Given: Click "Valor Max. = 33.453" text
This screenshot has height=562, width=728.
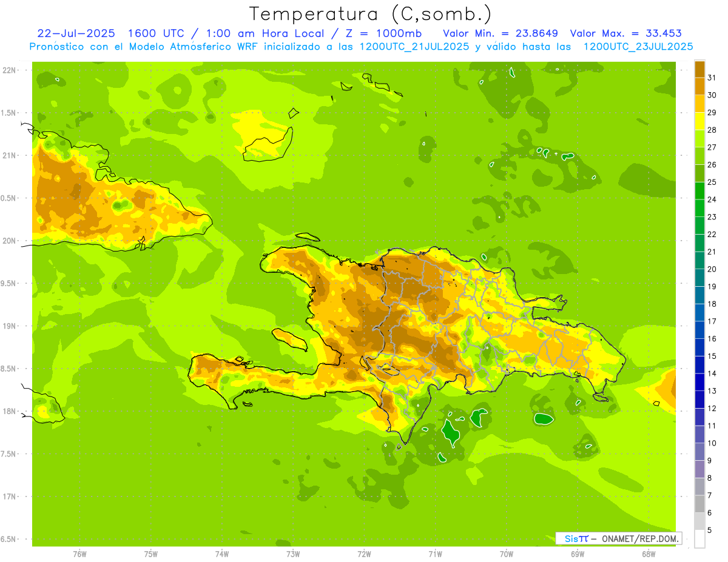Looking at the screenshot, I should click(626, 33).
